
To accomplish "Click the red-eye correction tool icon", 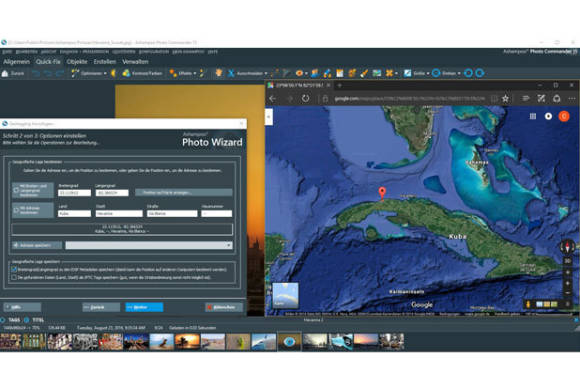I will pos(299,73).
